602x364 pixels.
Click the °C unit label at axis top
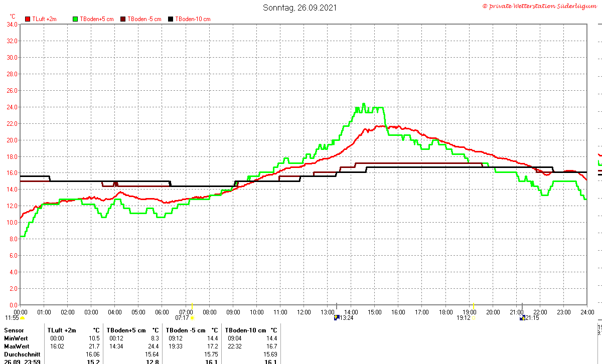tap(13, 17)
